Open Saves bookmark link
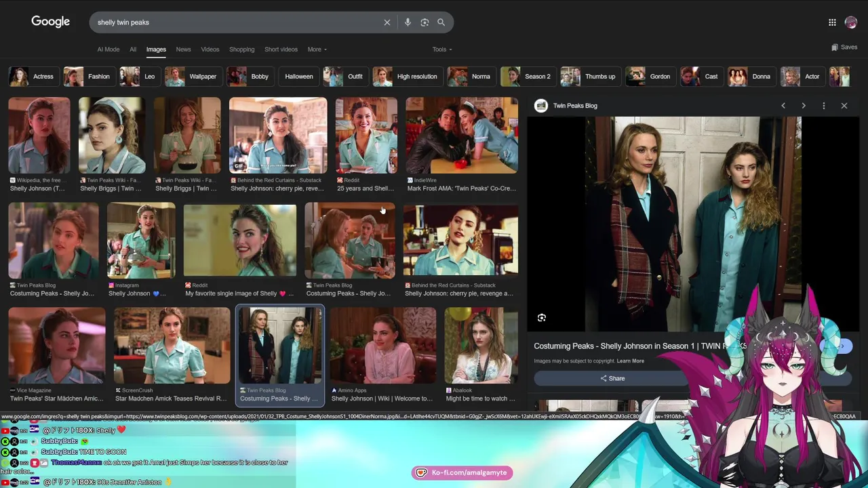The width and height of the screenshot is (868, 488). (844, 47)
